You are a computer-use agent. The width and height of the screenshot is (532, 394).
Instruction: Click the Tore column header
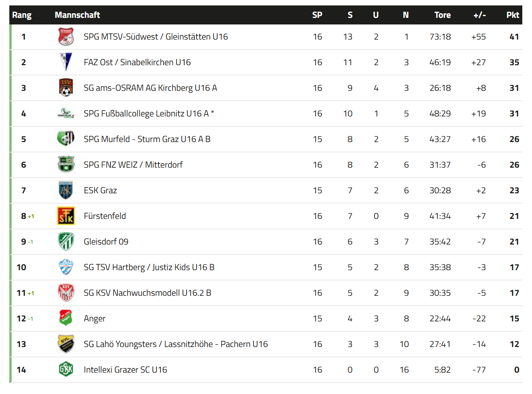[442, 15]
